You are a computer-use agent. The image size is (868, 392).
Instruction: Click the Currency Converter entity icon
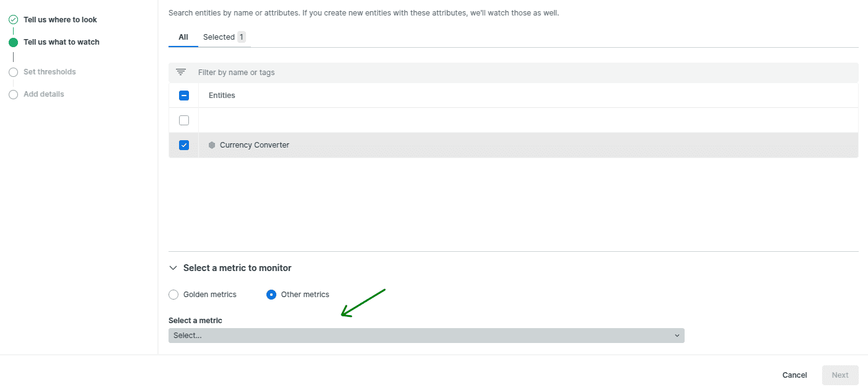point(212,145)
